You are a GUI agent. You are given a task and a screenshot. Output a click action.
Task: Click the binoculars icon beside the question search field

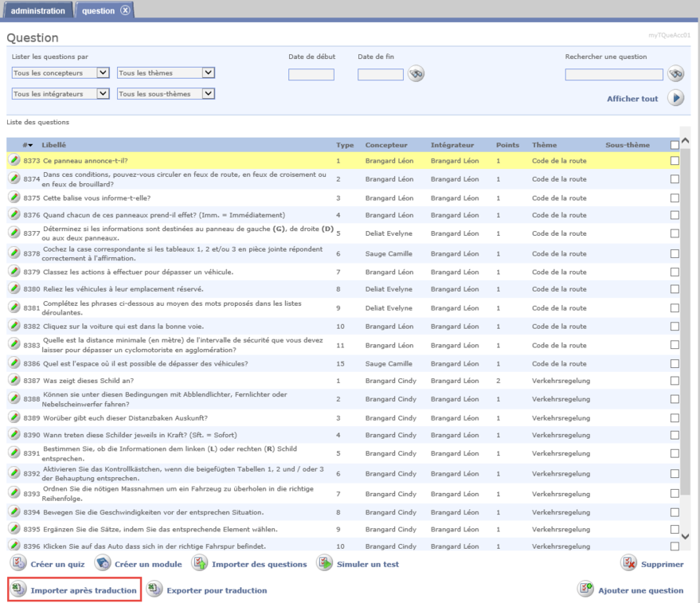pos(675,74)
